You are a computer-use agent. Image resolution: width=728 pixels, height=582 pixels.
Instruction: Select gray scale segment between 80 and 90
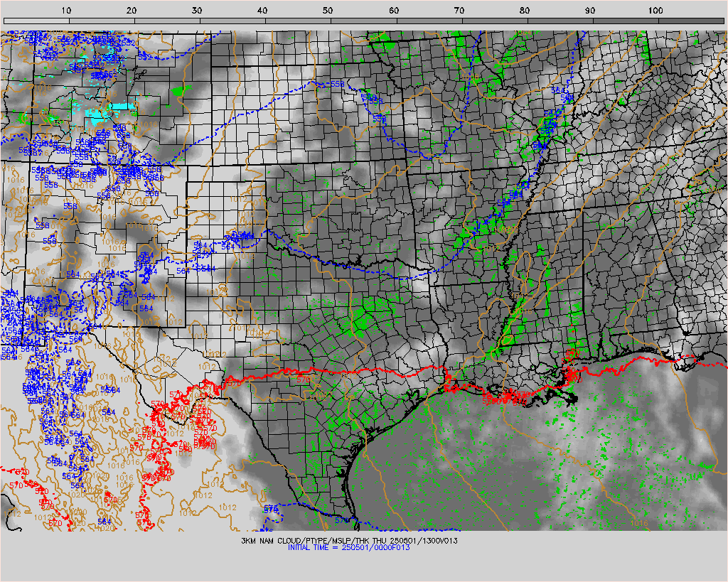560,21
